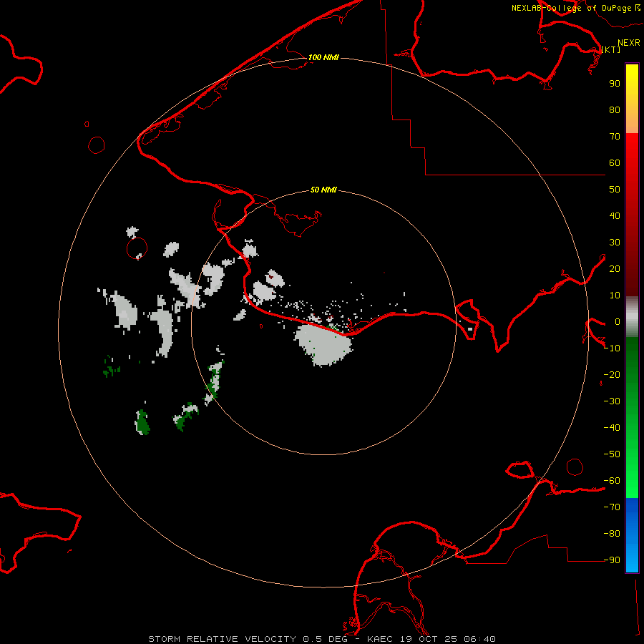Click the -30 value on the velocity scale
This screenshot has height=644, width=644.
[x=612, y=401]
